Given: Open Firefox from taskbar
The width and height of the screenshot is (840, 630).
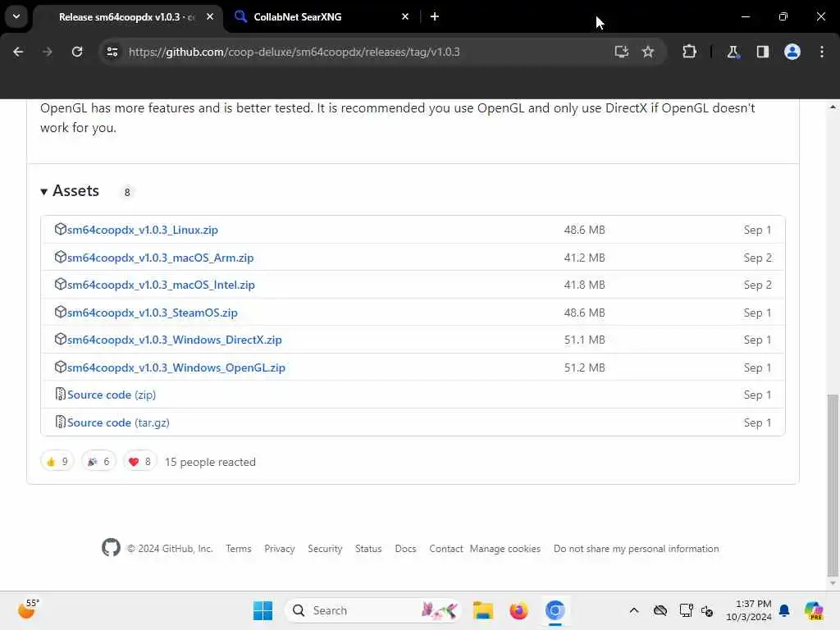Looking at the screenshot, I should [518, 610].
